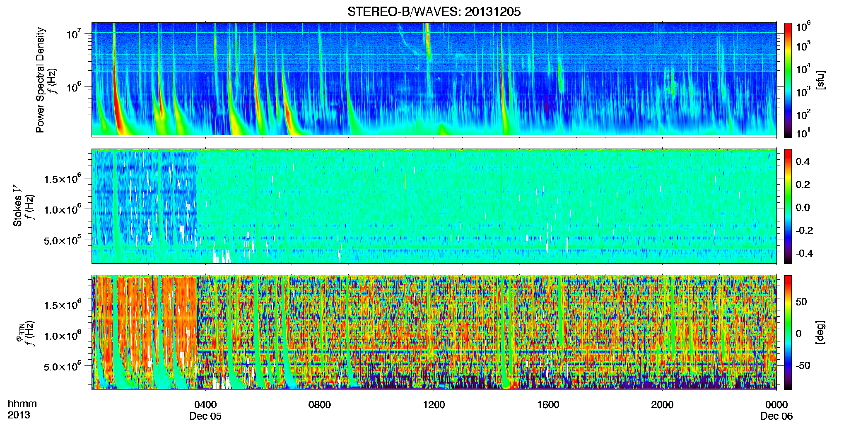Click the φ RTN direction spectrogram panel
Image resolution: width=868 pixels, height=447 pixels.
pos(434,332)
